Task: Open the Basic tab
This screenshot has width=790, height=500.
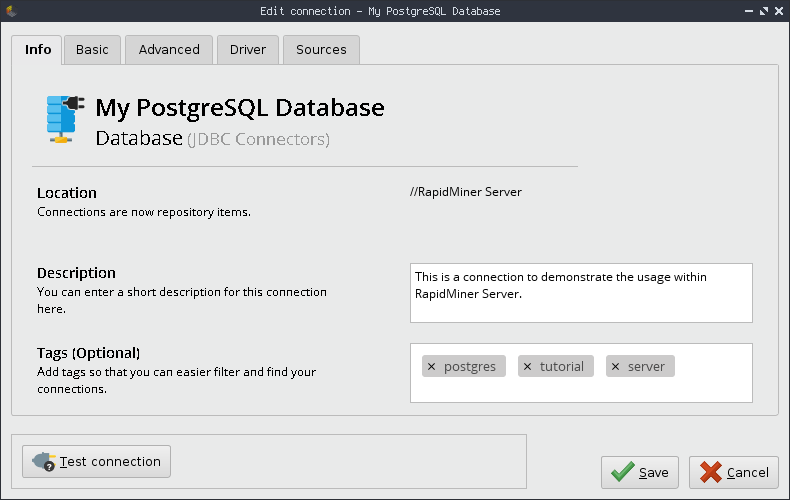Action: click(92, 50)
